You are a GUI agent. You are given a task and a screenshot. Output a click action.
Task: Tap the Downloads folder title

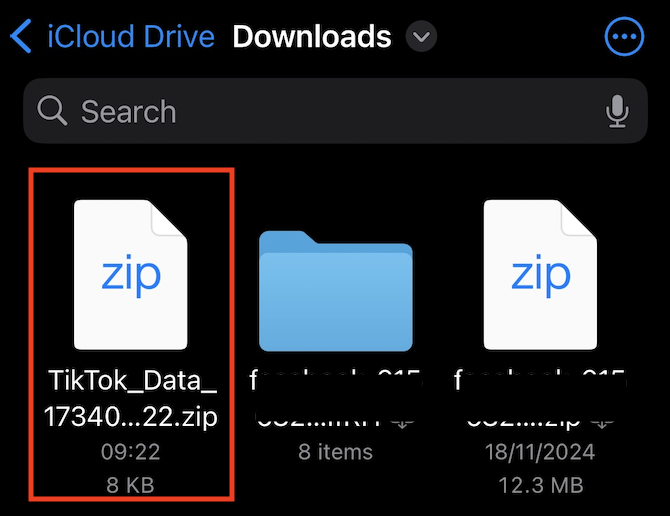click(x=312, y=38)
